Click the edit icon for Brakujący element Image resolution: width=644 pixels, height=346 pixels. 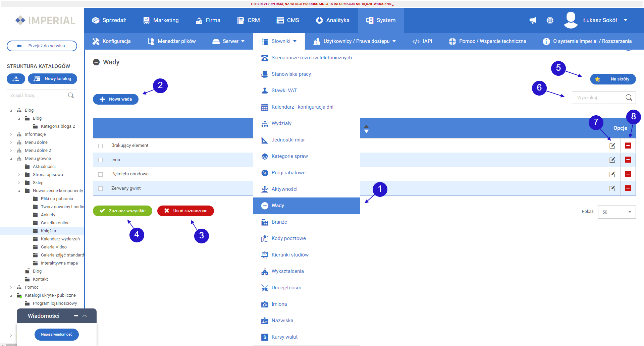click(612, 146)
